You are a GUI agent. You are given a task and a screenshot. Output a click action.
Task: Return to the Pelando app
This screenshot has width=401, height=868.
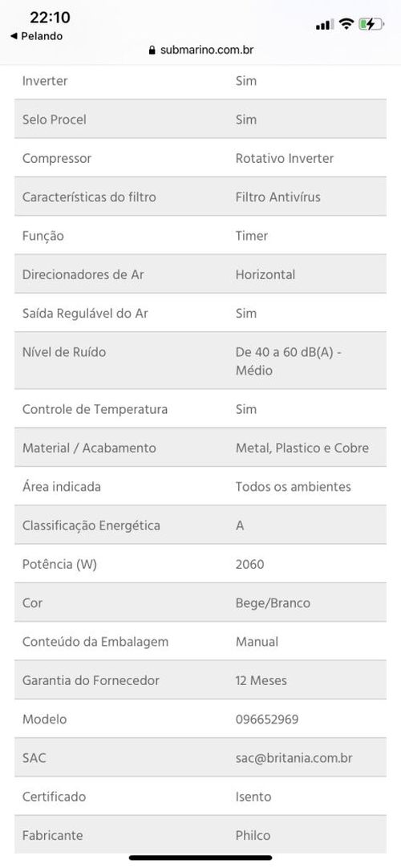[x=37, y=36]
